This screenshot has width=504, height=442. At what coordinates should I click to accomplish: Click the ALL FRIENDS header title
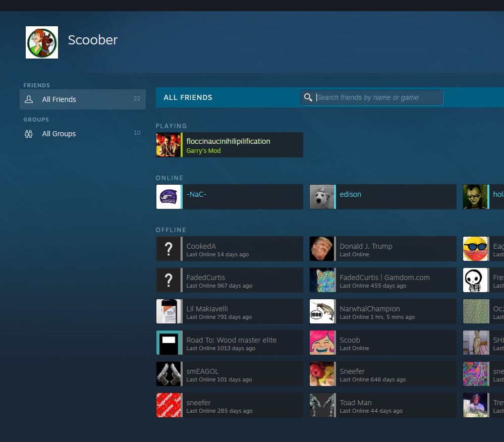pos(188,97)
